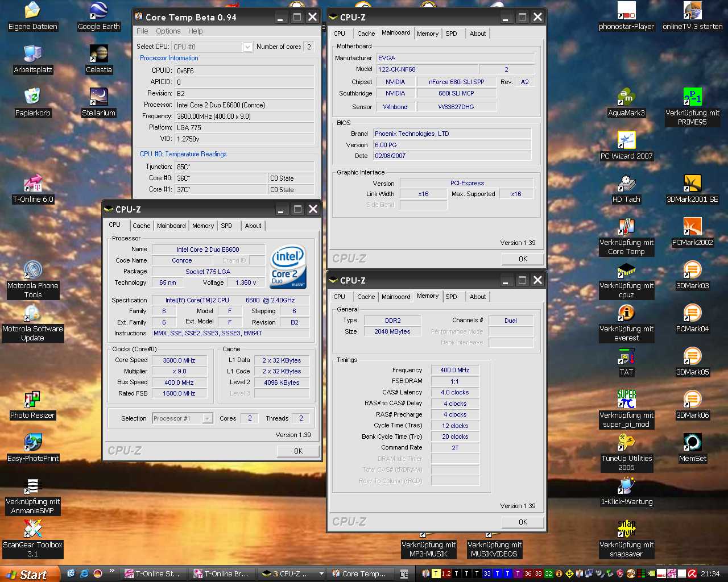Expand the grouped CPU-Z taskbar button
This screenshot has width=728, height=582.
[292, 573]
